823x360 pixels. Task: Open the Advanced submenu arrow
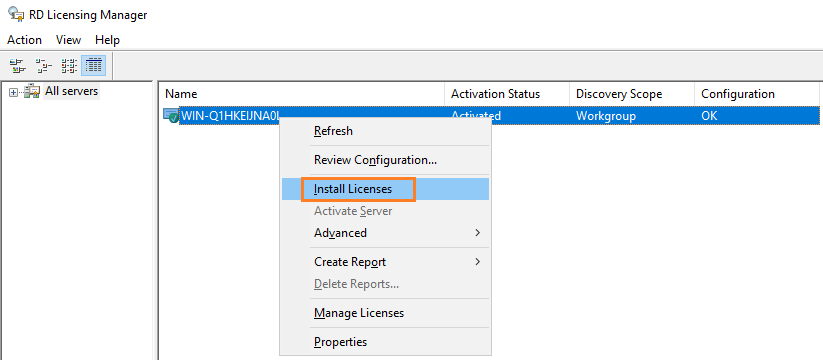point(477,232)
